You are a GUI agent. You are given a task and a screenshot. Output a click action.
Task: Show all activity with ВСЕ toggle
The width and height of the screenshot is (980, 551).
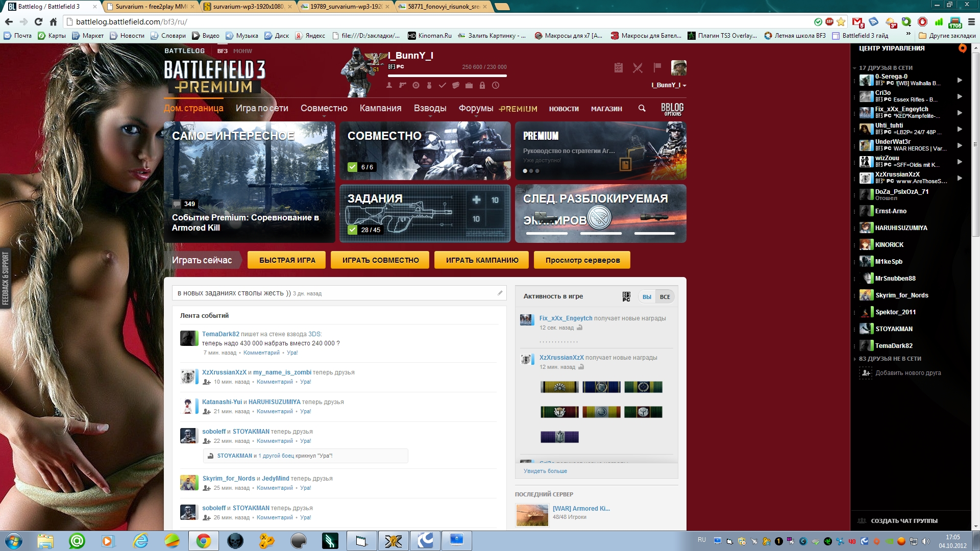tap(665, 297)
